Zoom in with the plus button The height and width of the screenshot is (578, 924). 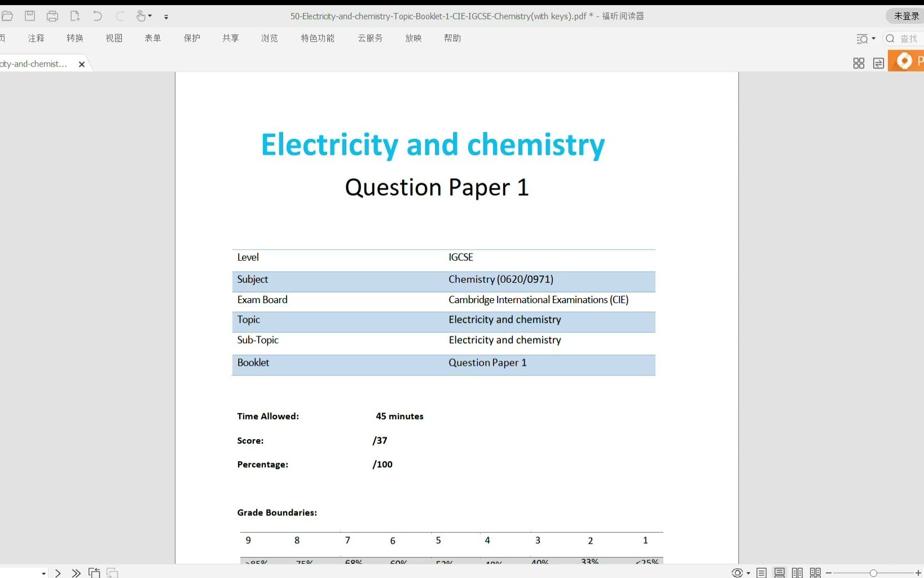(x=918, y=573)
